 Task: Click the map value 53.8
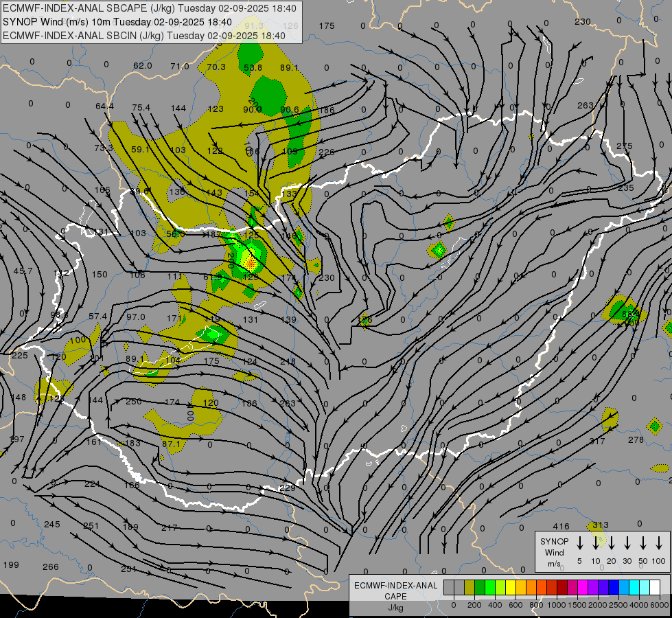point(253,67)
